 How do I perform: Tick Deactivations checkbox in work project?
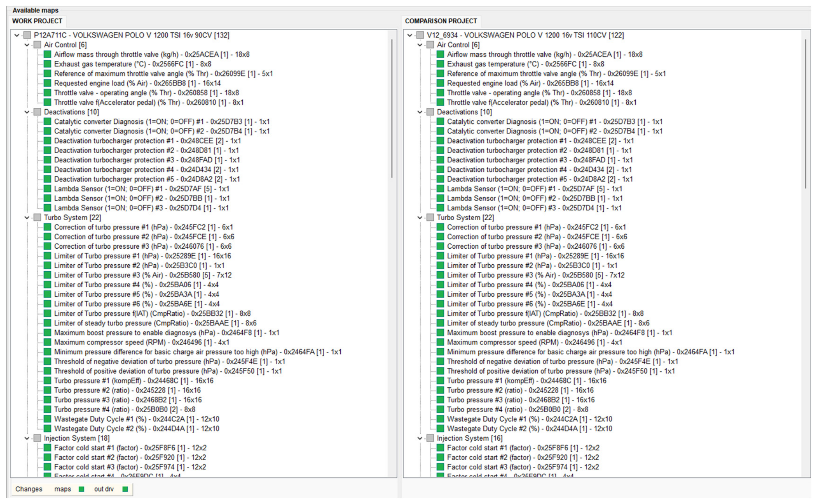point(37,112)
